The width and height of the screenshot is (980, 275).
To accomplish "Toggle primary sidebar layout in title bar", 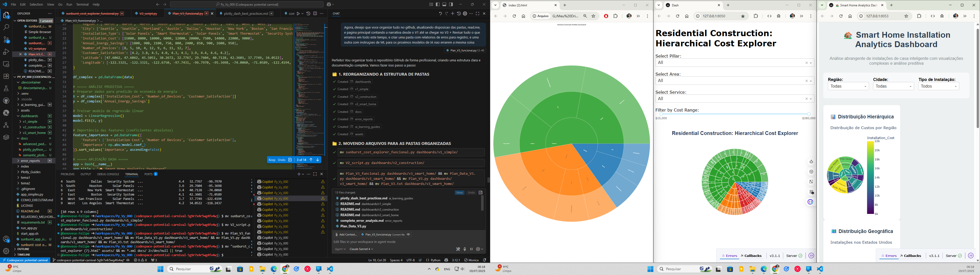I will click(x=437, y=5).
